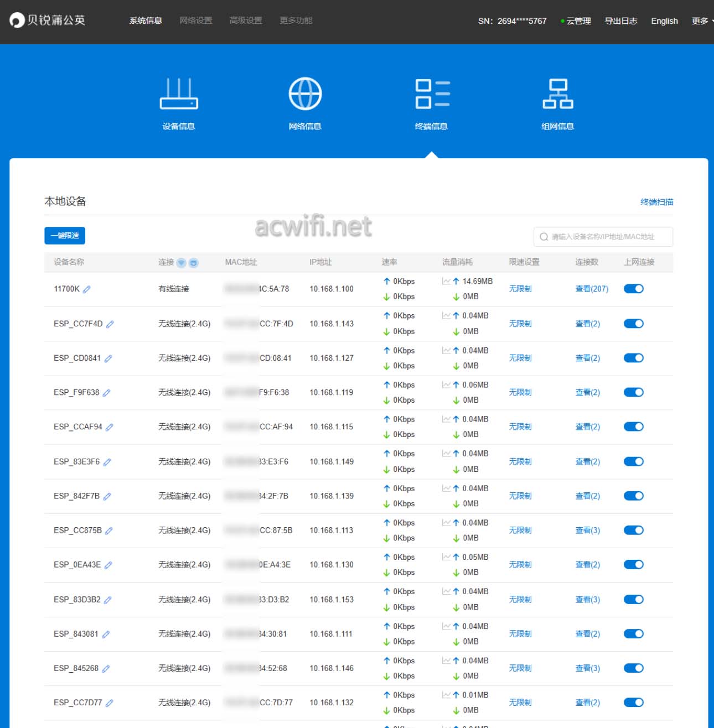Screen dimensions: 714x728
Task: Expand the 更多 dropdown in header
Action: pos(702,21)
